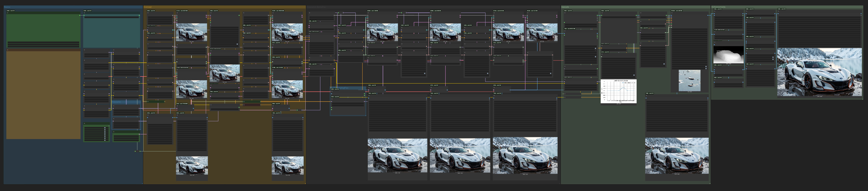Open the large final car image in Enhancements
This screenshot has height=191, width=868.
819,72
